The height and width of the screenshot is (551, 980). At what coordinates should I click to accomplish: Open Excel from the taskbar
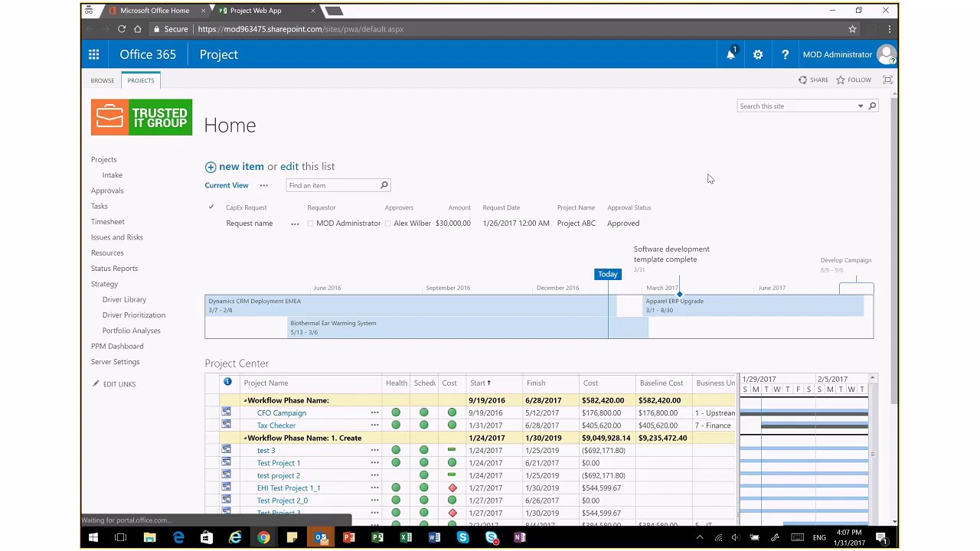pos(406,538)
